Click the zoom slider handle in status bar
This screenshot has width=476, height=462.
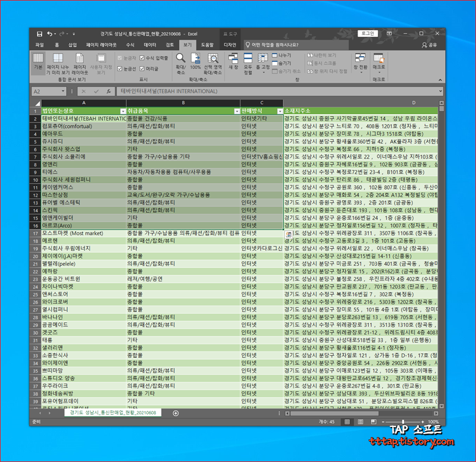tap(403, 422)
